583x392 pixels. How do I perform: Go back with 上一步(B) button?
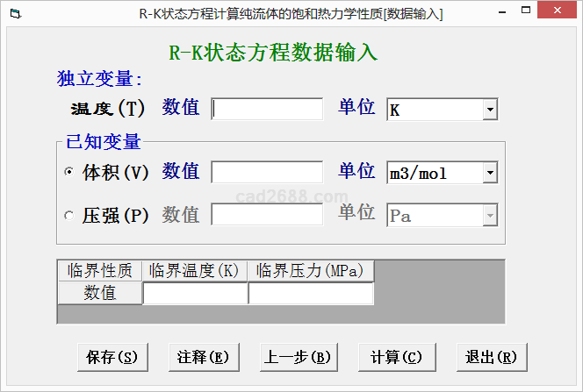point(297,357)
